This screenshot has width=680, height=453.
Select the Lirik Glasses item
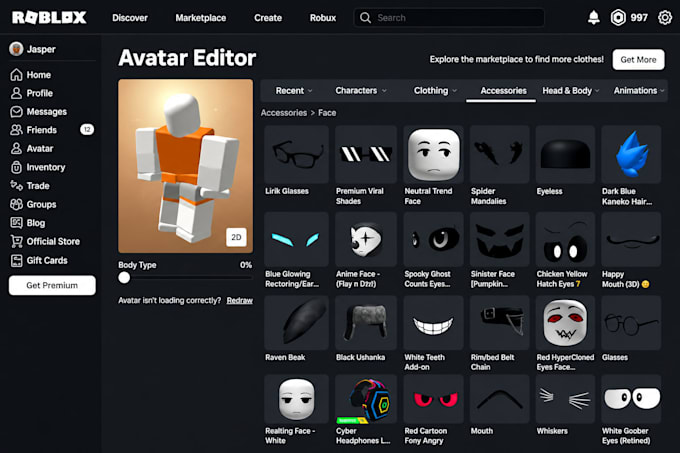pyautogui.click(x=297, y=154)
